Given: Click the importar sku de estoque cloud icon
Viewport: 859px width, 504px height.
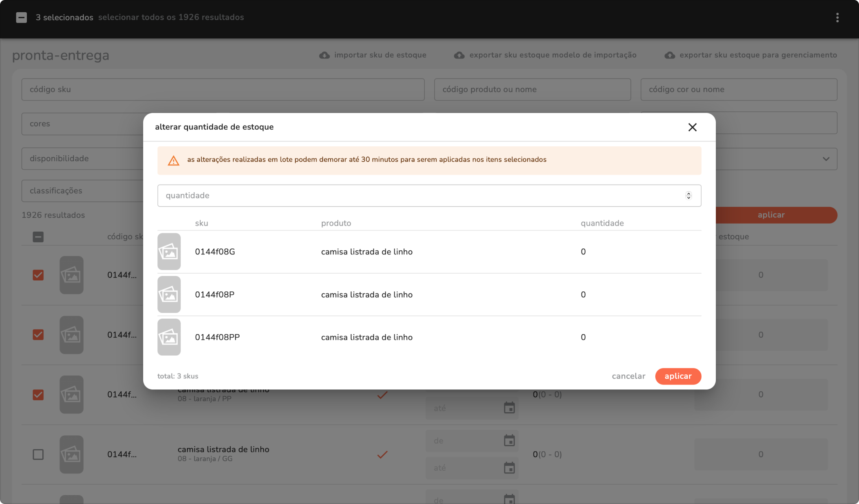Looking at the screenshot, I should click(x=324, y=55).
